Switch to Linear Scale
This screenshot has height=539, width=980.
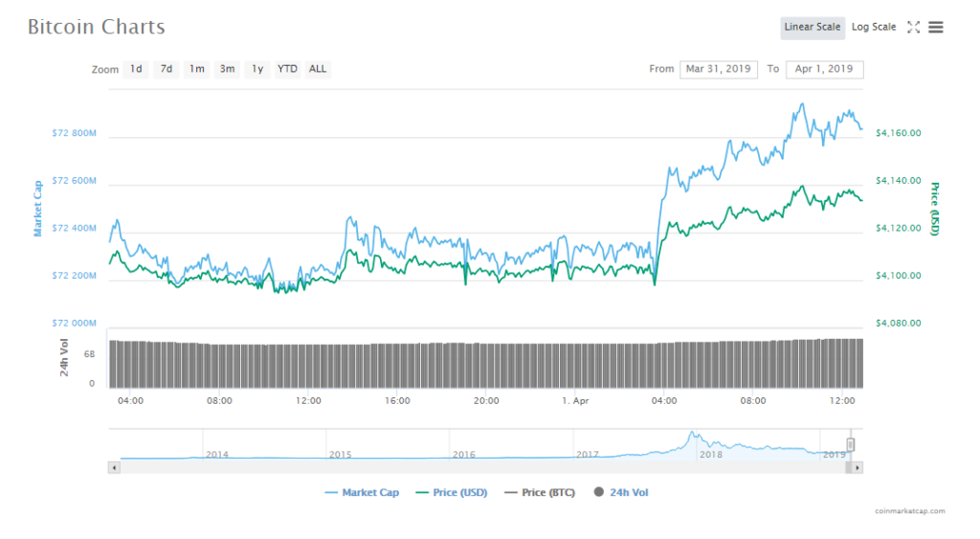coord(813,27)
